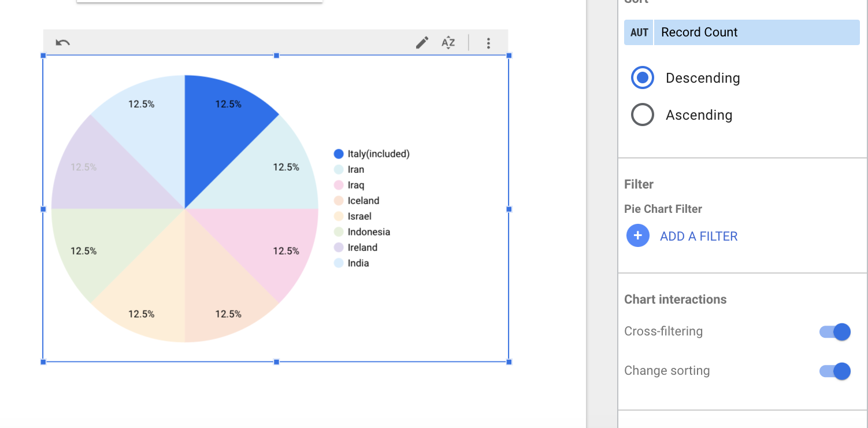Open the three-dot chart menu
The width and height of the screenshot is (868, 428).
488,43
